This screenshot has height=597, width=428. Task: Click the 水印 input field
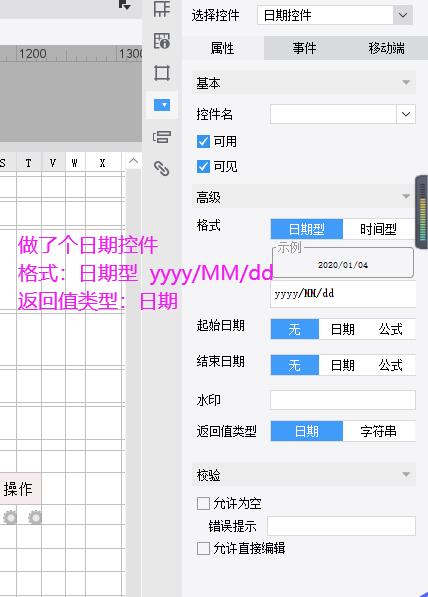click(x=343, y=400)
